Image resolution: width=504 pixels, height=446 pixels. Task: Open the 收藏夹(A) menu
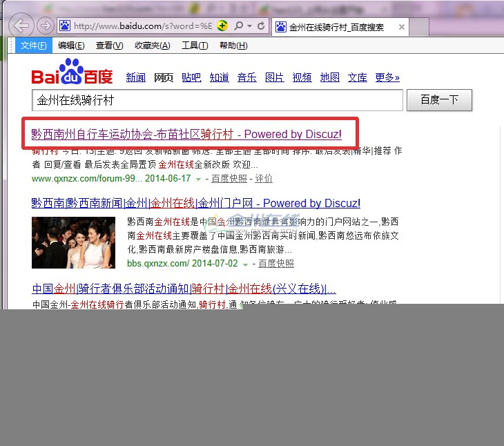point(152,46)
